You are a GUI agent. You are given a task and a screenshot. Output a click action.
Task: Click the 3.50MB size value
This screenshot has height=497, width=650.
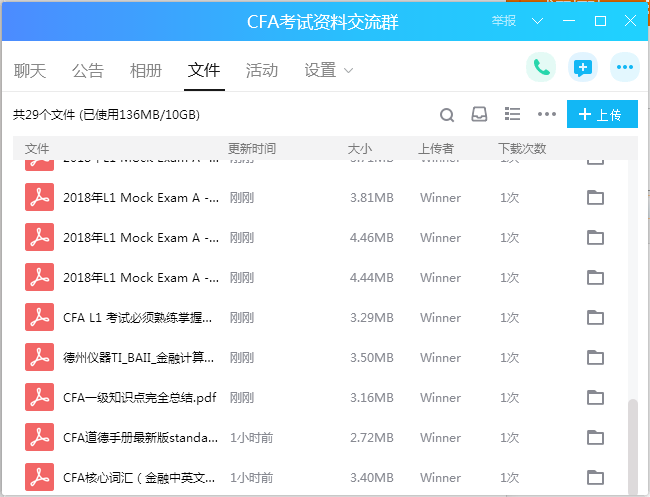pos(371,358)
